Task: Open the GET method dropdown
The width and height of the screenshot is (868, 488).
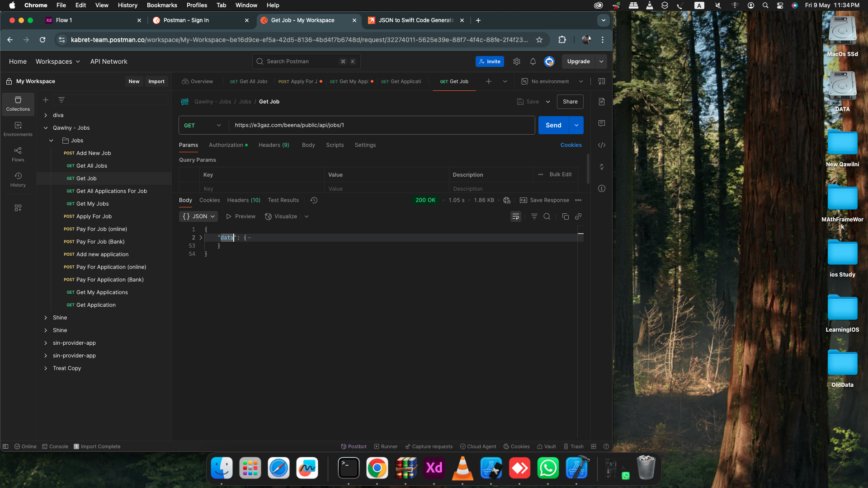Action: click(203, 125)
